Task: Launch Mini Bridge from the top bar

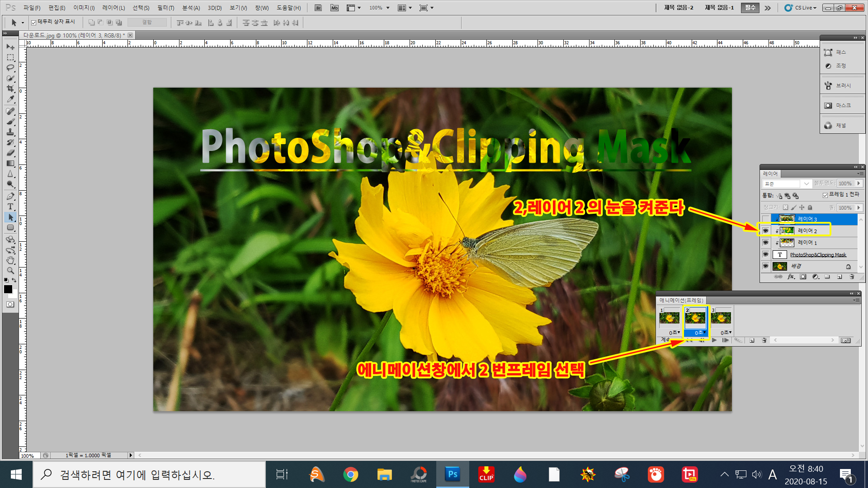Action: (335, 8)
